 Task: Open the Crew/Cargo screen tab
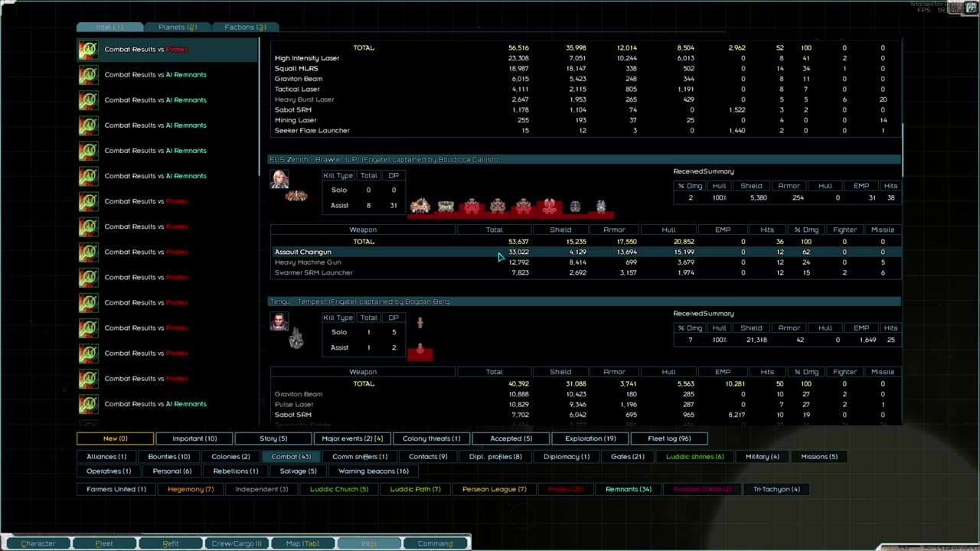point(237,543)
